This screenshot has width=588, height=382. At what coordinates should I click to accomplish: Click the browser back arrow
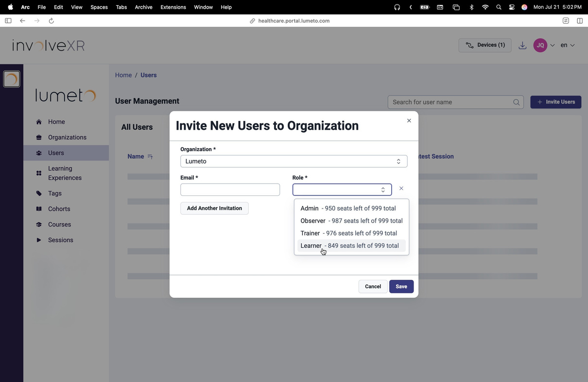22,21
